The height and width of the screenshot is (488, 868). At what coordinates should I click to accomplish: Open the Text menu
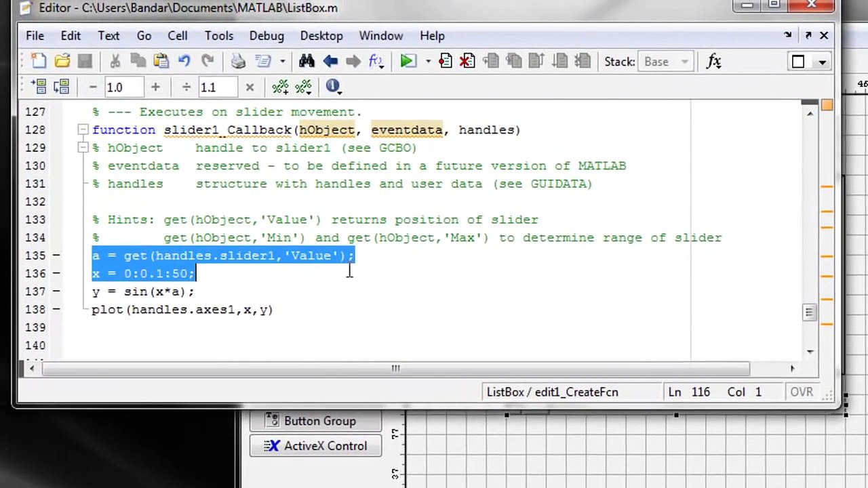click(x=108, y=36)
